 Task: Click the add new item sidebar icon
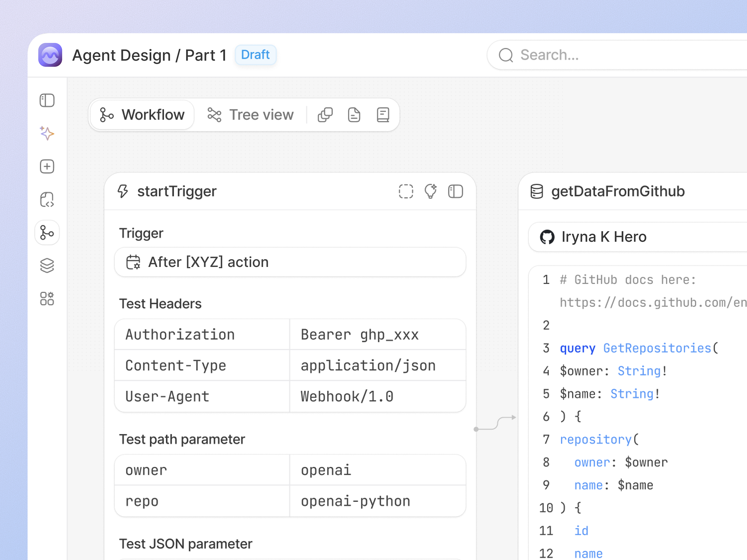[47, 166]
